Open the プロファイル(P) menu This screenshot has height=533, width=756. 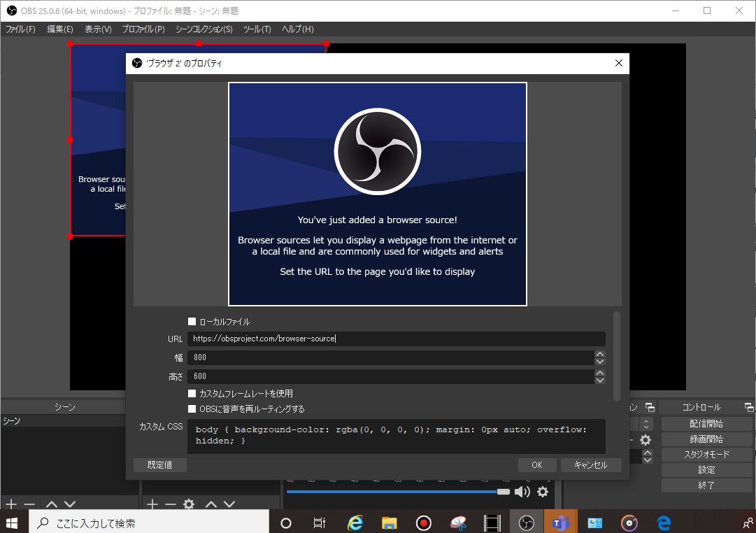pyautogui.click(x=143, y=29)
